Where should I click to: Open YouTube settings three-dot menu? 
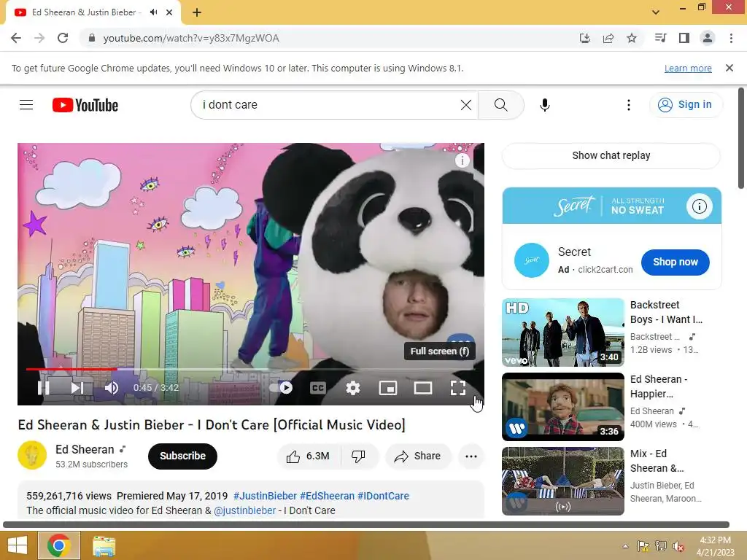(628, 105)
